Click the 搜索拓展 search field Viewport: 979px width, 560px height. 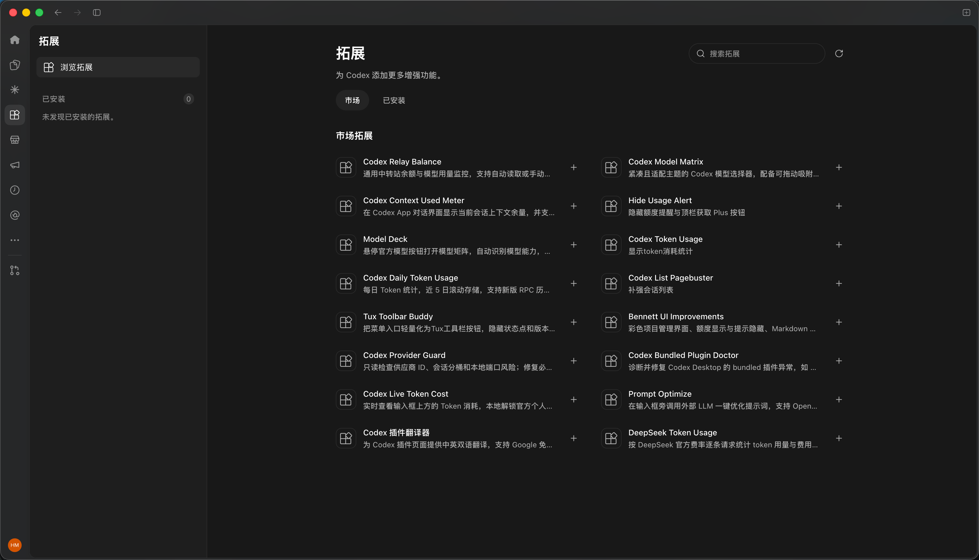coord(757,53)
